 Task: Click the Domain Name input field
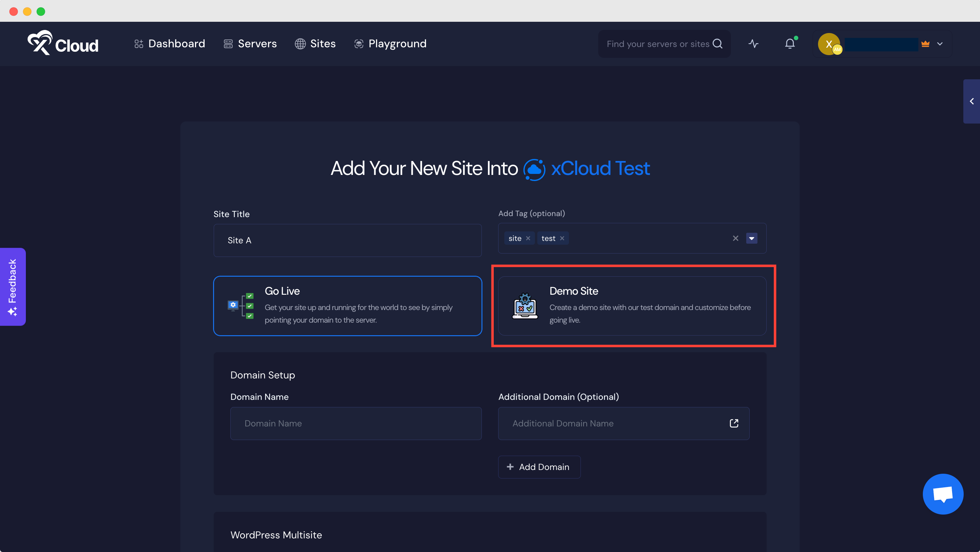click(x=355, y=423)
